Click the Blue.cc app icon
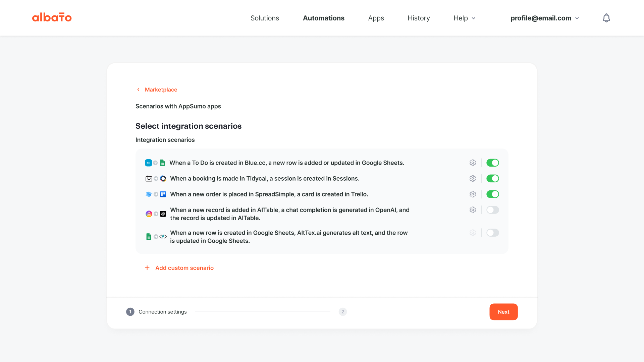Image resolution: width=644 pixels, height=362 pixels. [x=148, y=163]
